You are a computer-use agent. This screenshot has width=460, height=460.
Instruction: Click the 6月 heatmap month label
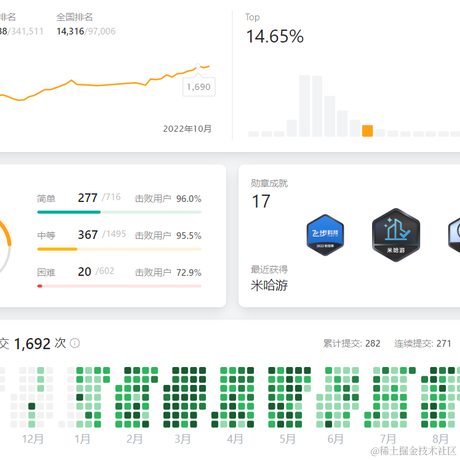335,439
